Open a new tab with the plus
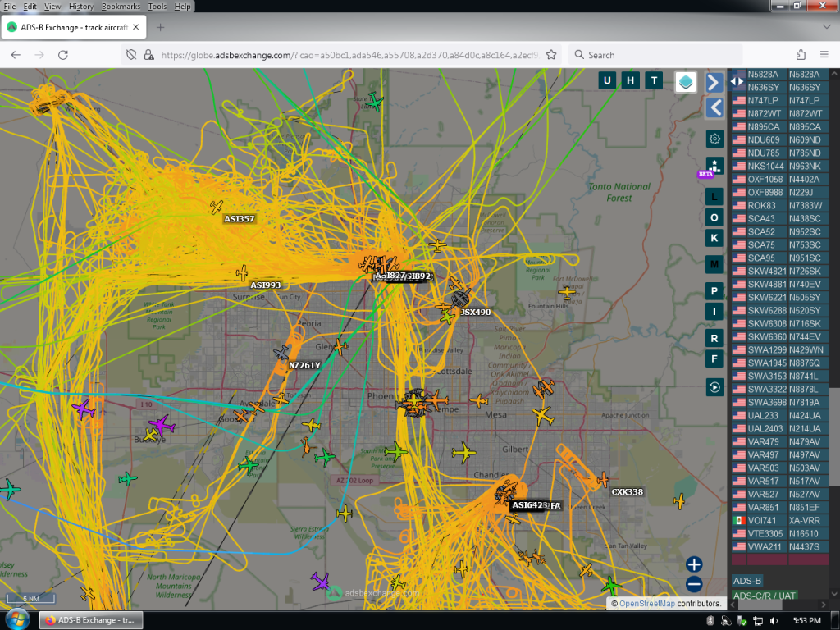This screenshot has height=630, width=840. (160, 27)
